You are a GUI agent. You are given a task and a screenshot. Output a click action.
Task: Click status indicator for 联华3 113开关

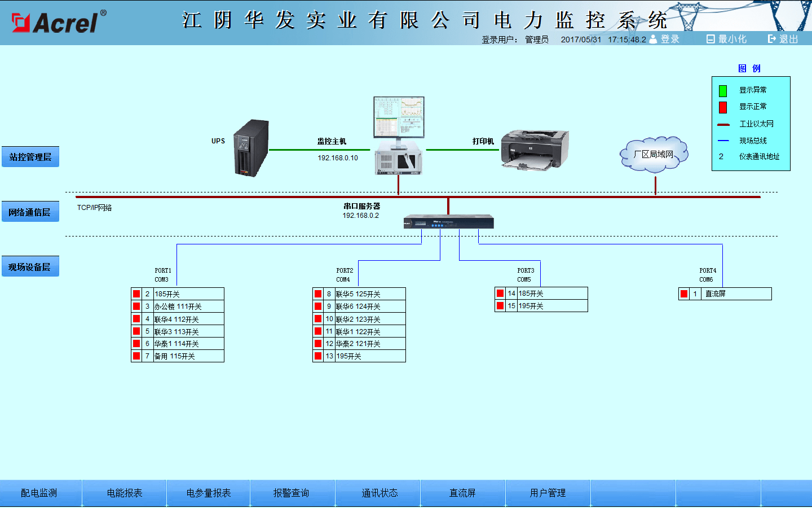pos(136,331)
